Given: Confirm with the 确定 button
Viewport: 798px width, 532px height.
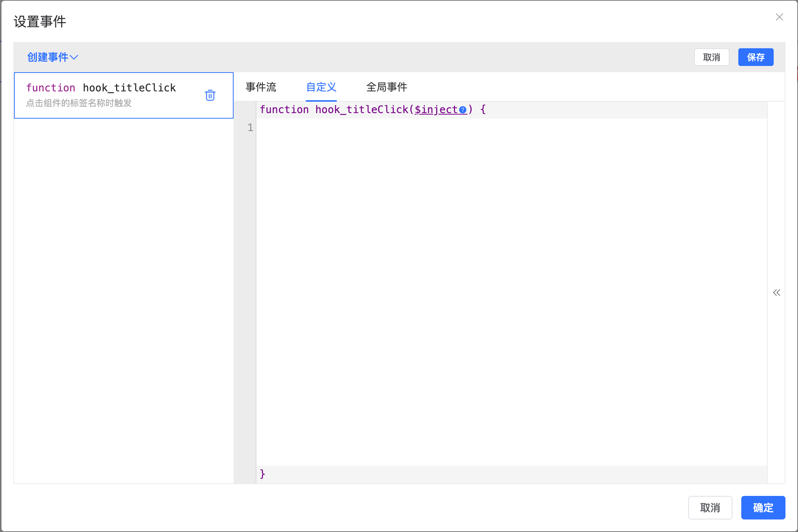Looking at the screenshot, I should (763, 508).
